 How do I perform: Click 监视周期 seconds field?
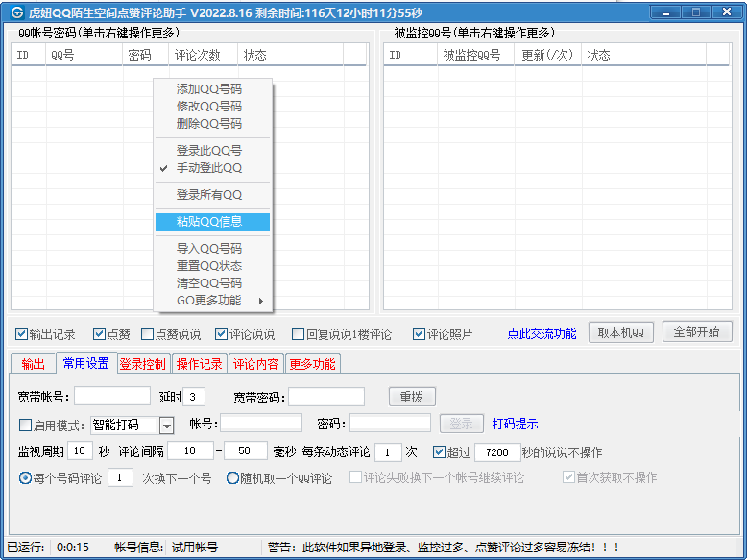[x=80, y=450]
